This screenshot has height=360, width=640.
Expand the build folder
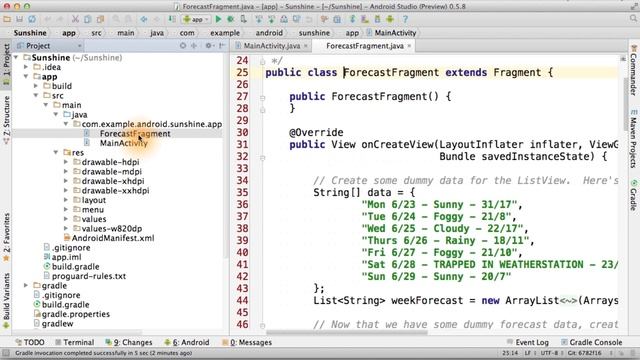pos(36,86)
